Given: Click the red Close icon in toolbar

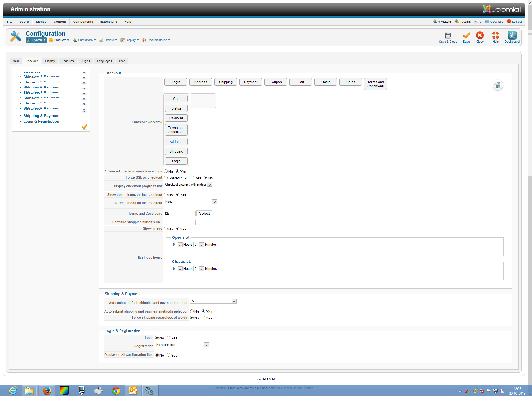Looking at the screenshot, I should click(x=480, y=36).
